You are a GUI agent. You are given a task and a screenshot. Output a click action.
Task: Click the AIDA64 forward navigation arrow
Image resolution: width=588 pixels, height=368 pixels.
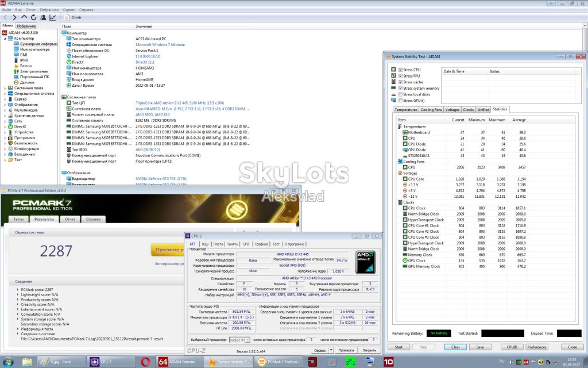pos(14,17)
